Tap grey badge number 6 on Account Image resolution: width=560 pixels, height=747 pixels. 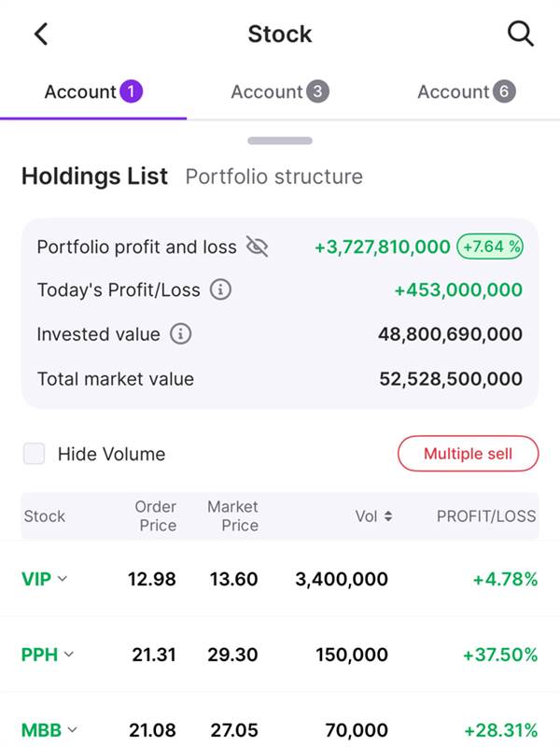tap(504, 92)
